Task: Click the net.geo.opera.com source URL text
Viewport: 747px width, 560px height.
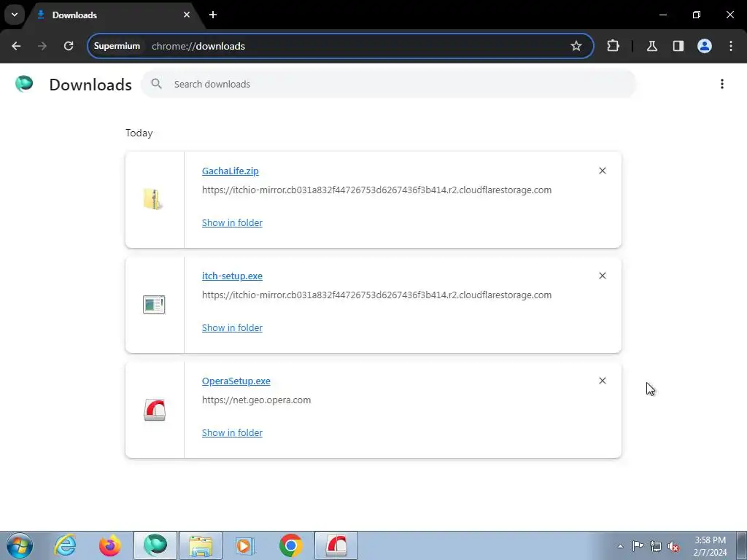Action: click(256, 400)
